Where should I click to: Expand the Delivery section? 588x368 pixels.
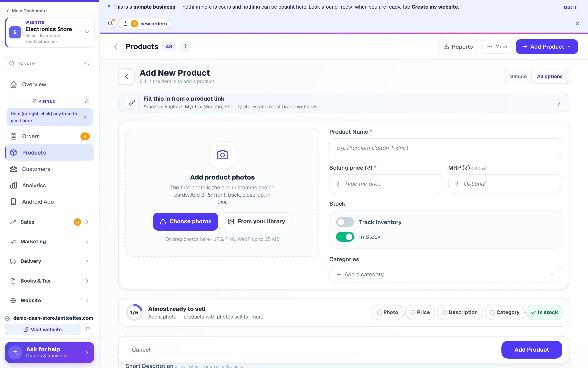click(50, 261)
